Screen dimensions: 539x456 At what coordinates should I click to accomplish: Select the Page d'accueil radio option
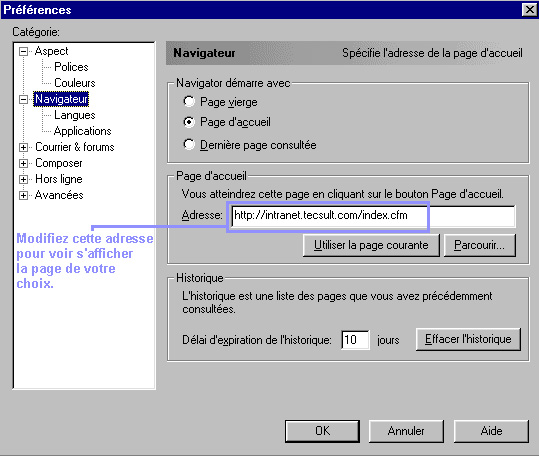[189, 122]
